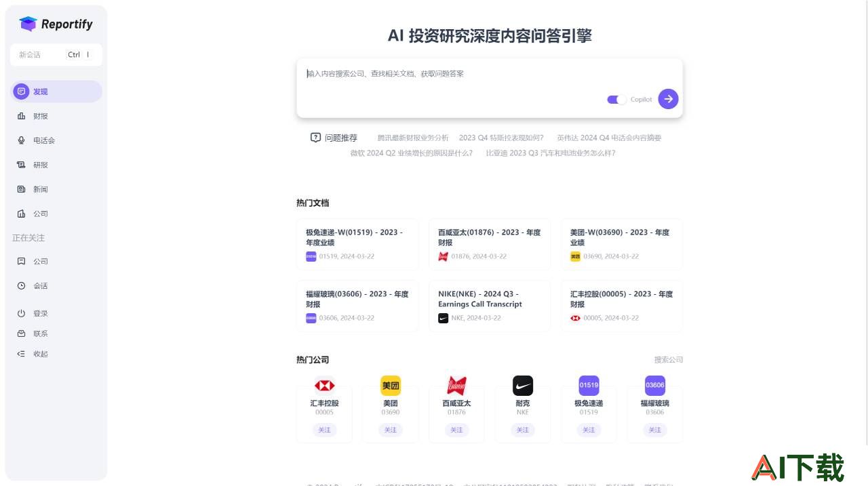
Task: Select suggested question 2023 Q4 特斯拉表现如何?
Action: (501, 138)
